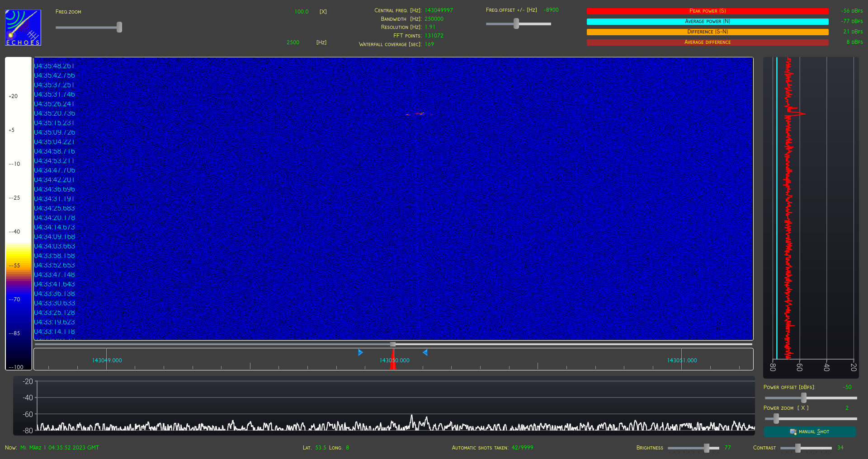868x459 pixels.
Task: Click the average difference reading 8 dBfs
Action: click(855, 42)
